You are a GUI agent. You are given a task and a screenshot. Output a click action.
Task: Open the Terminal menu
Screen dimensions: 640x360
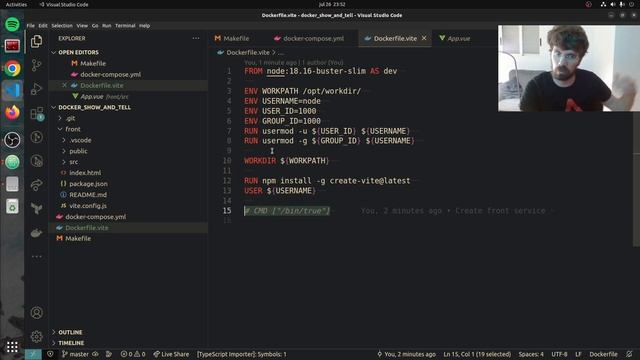coord(125,25)
